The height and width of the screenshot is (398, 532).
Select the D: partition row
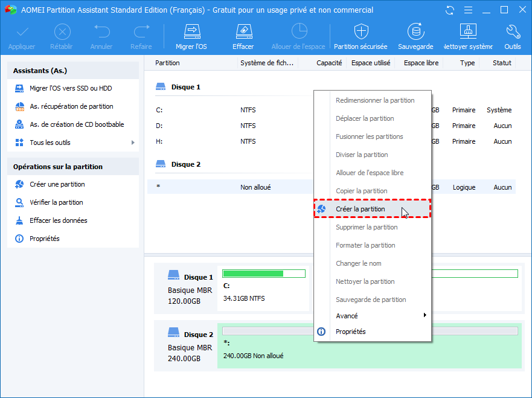pos(332,126)
